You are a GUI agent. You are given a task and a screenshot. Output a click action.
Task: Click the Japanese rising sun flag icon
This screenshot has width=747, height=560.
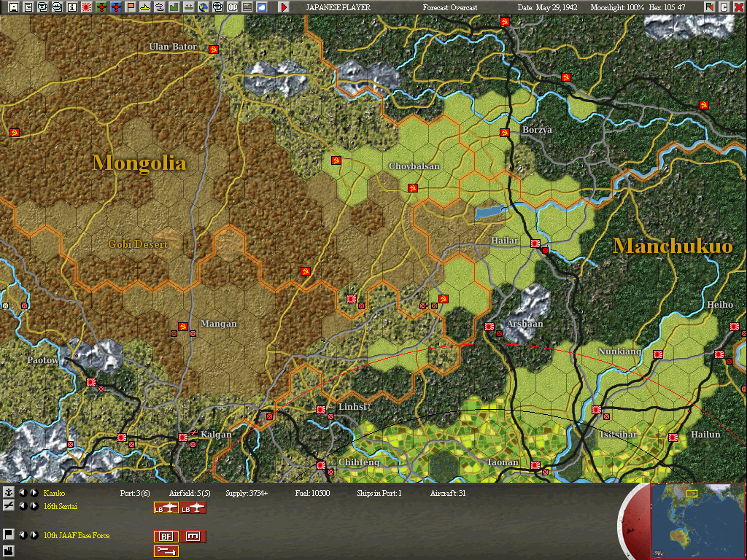coord(87,7)
